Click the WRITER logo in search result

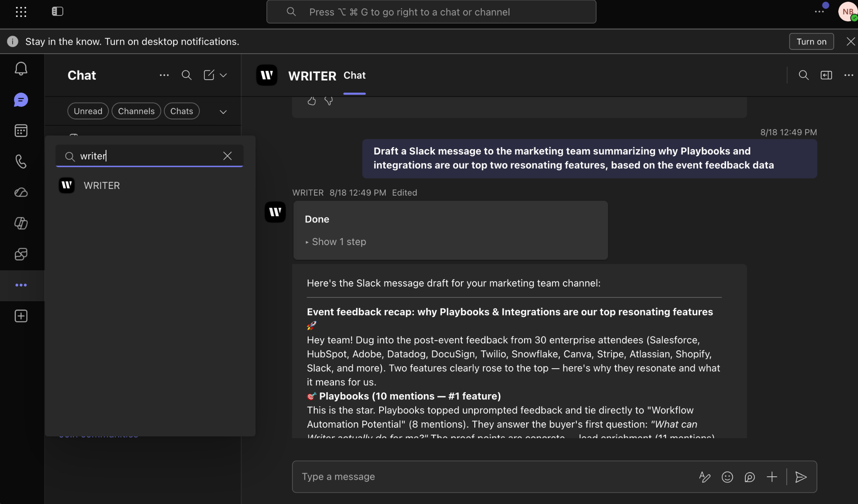click(x=67, y=185)
